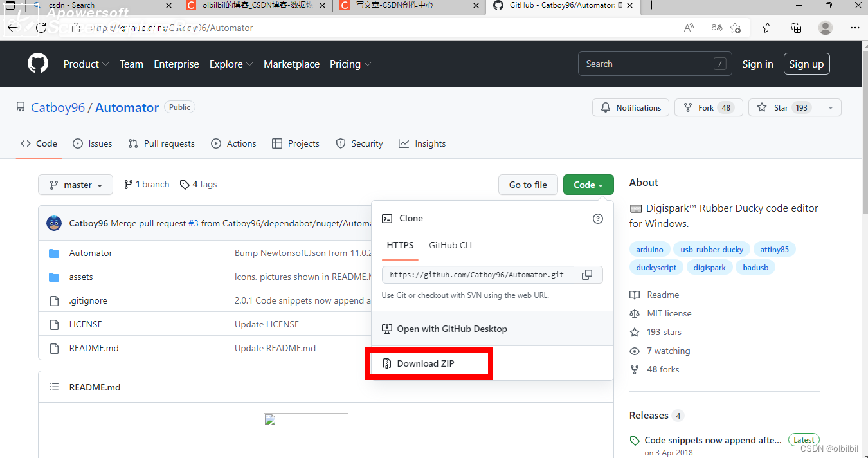Click Enterprise in the navigation bar

[x=176, y=64]
